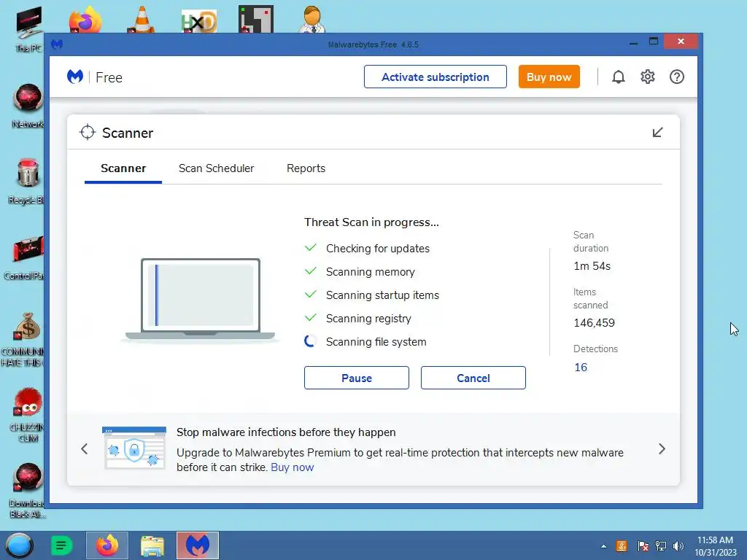Follow the Buy now link in promo
The width and height of the screenshot is (747, 560).
[x=292, y=467]
